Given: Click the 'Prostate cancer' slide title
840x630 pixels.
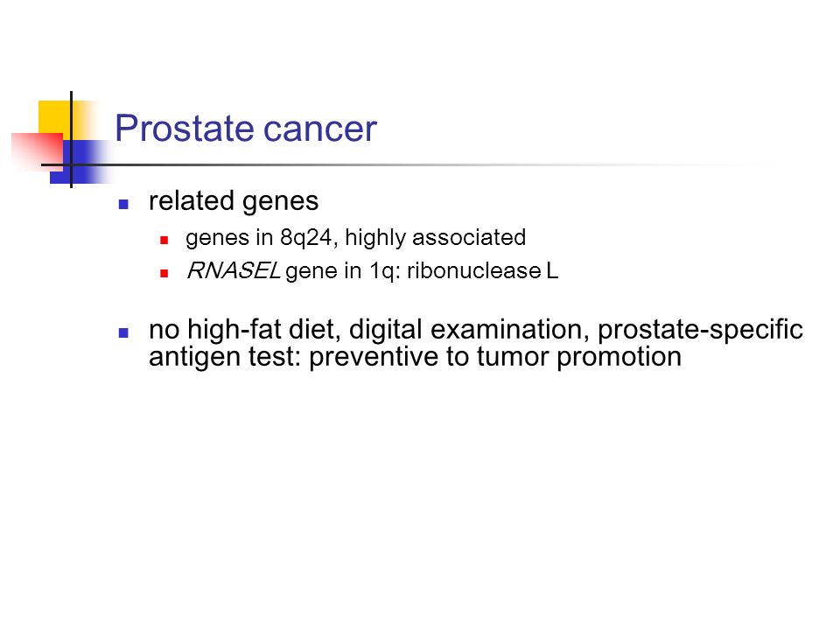Looking at the screenshot, I should [246, 129].
